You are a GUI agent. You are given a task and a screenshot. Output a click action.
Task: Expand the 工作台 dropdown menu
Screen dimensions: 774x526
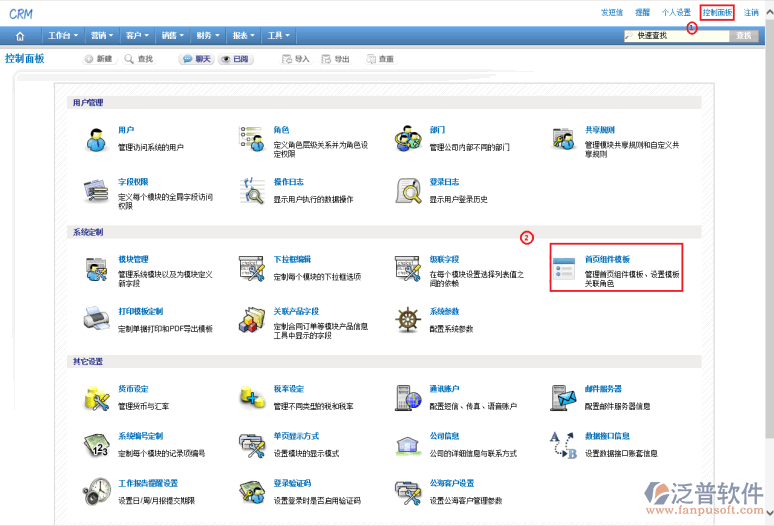click(x=63, y=35)
